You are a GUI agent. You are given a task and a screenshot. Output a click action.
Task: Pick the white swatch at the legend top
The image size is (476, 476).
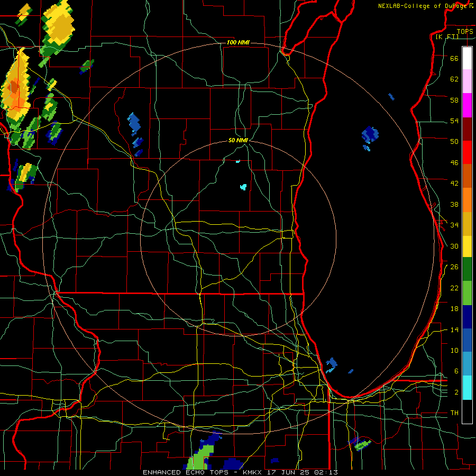(x=467, y=58)
